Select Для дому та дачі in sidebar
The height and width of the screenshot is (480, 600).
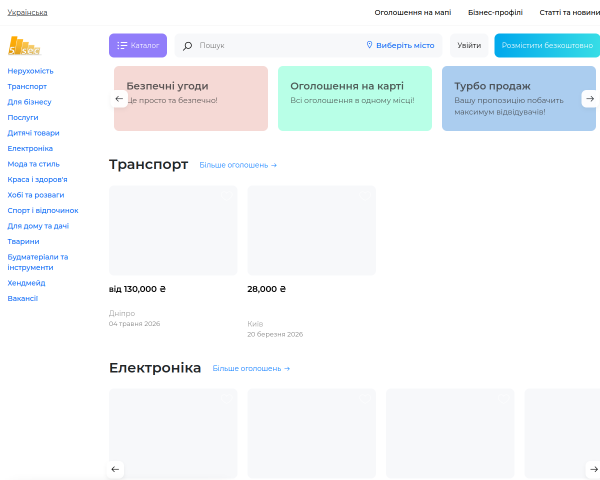pyautogui.click(x=38, y=226)
